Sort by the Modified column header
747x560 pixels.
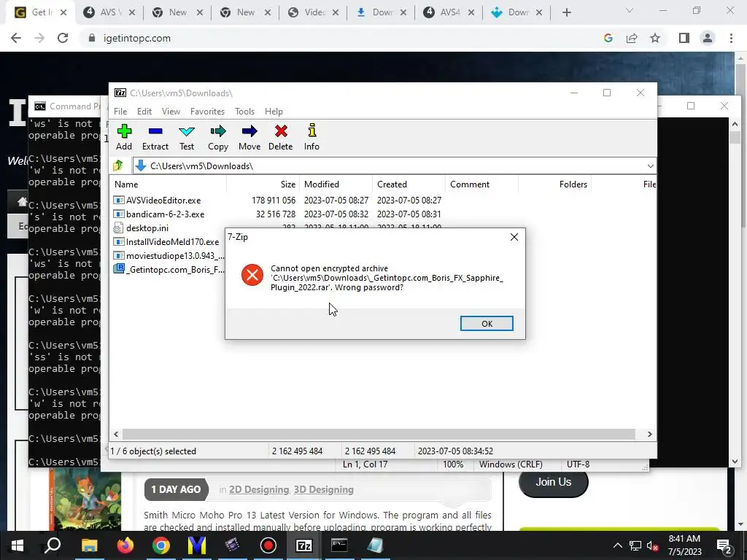(336, 184)
